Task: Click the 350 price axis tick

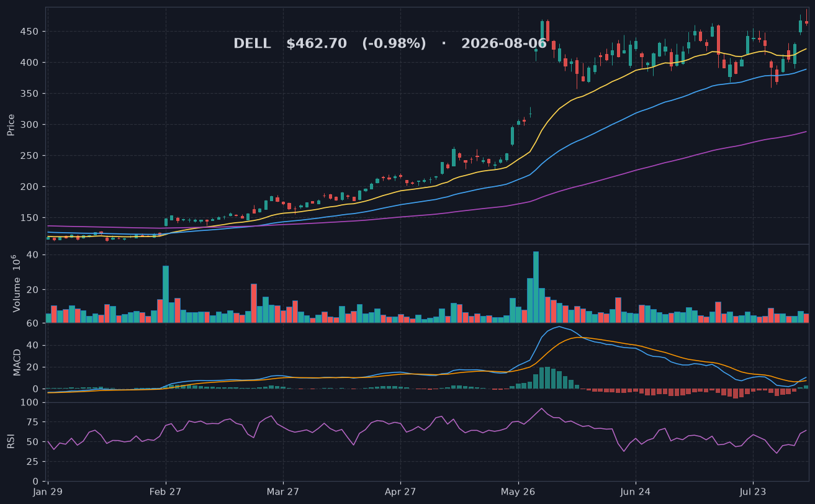Action: coord(30,94)
